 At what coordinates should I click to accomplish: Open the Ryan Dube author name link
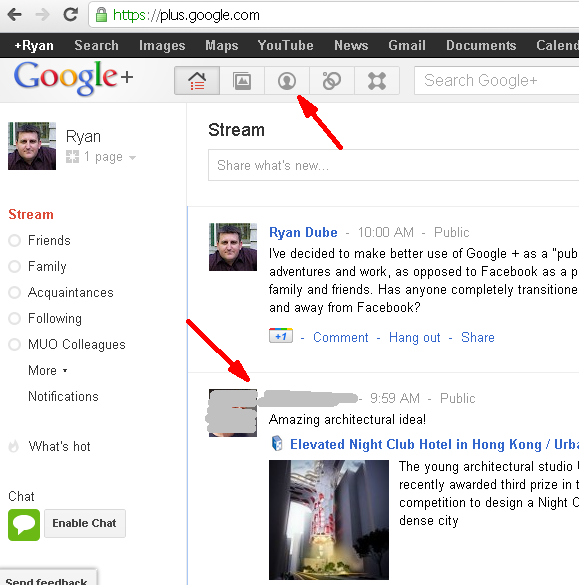(x=303, y=232)
